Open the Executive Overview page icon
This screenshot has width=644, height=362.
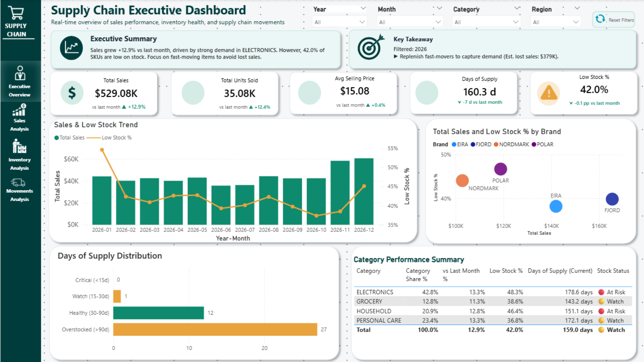coord(20,73)
